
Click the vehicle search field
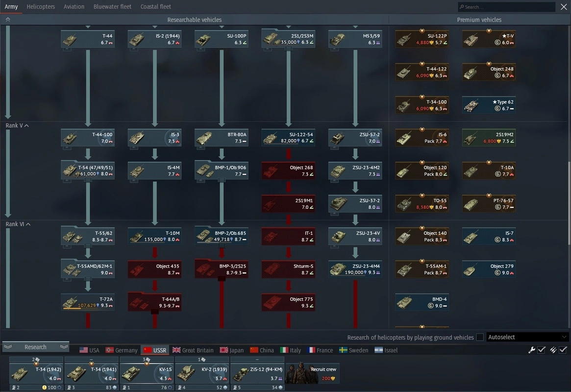tap(507, 7)
